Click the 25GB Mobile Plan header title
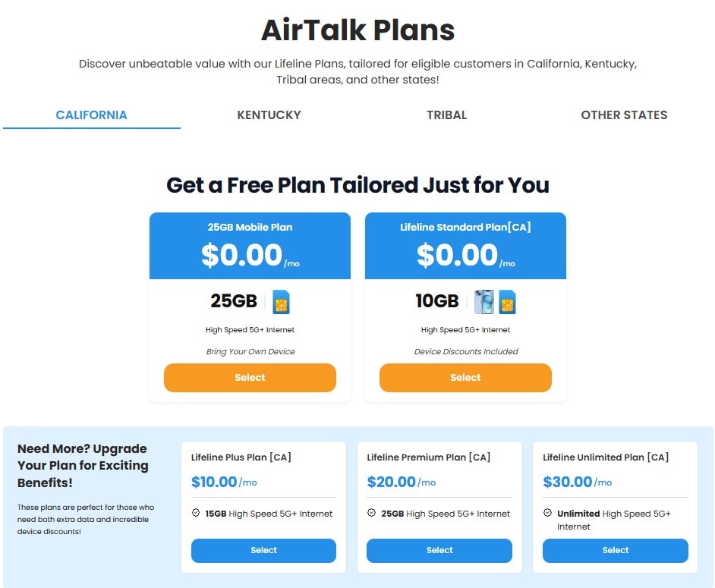The image size is (715, 588). pos(250,227)
